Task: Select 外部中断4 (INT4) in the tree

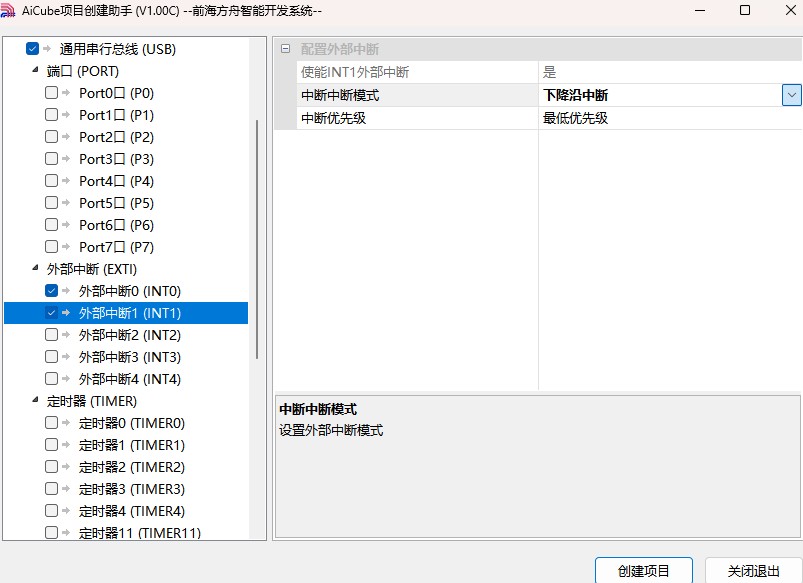Action: coord(130,380)
